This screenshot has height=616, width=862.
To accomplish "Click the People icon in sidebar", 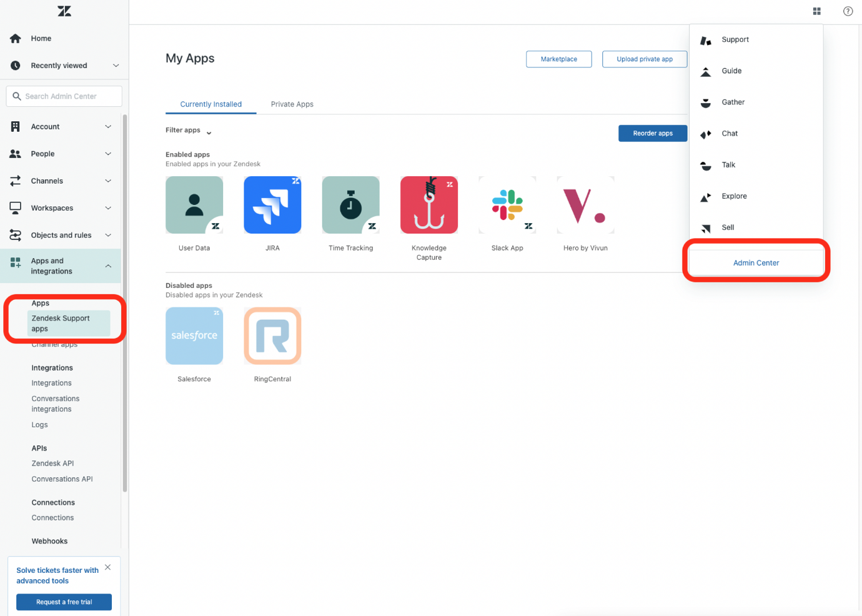I will tap(16, 154).
